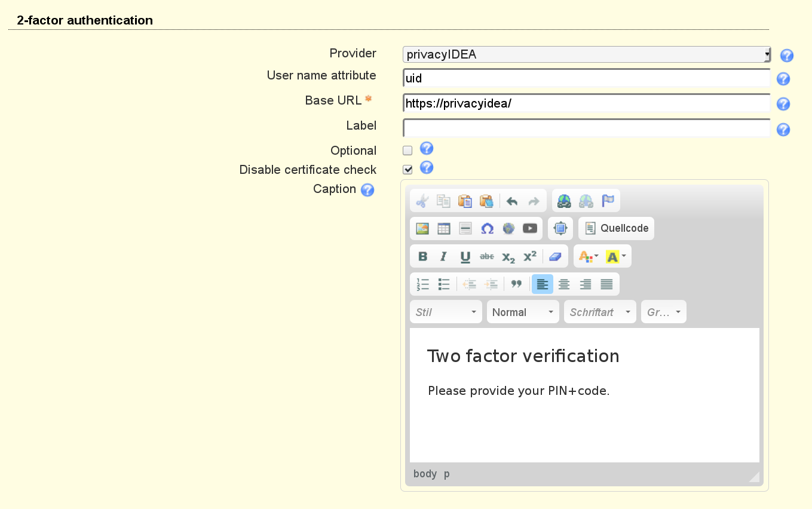The image size is (812, 509).
Task: Insert a block quote
Action: [516, 284]
